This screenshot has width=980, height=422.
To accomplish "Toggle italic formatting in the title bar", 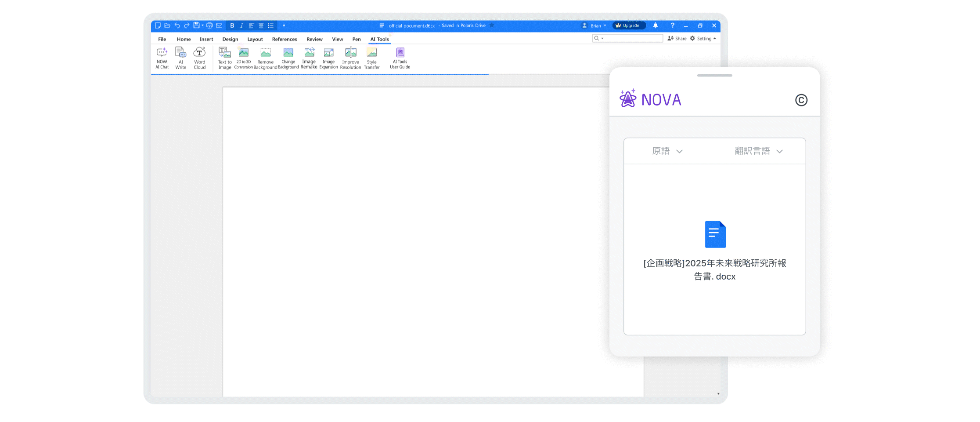I will [x=241, y=25].
